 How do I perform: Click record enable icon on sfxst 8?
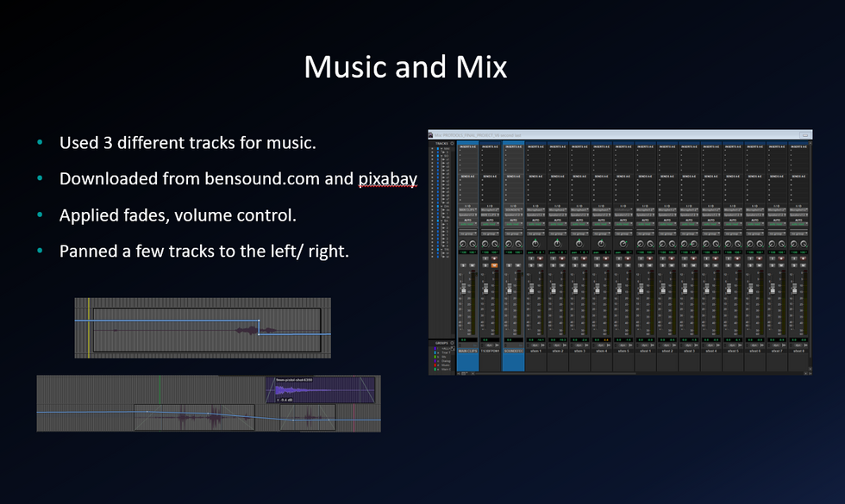click(x=804, y=258)
